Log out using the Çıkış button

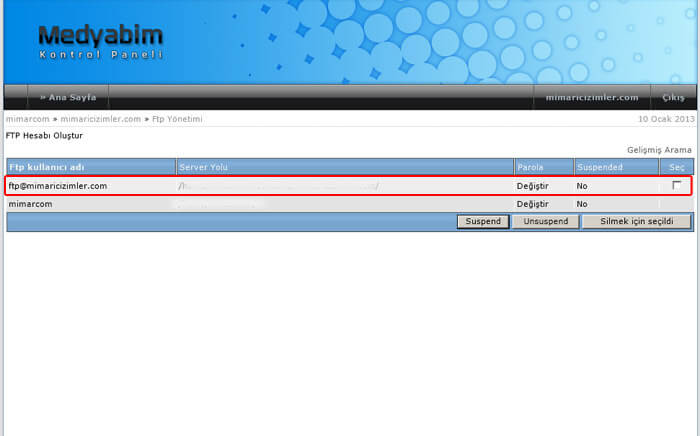pos(673,97)
